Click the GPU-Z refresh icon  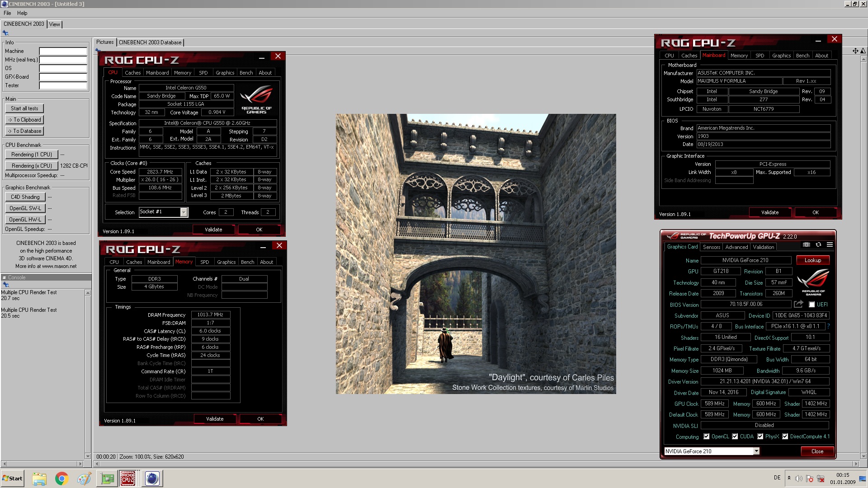click(x=818, y=245)
